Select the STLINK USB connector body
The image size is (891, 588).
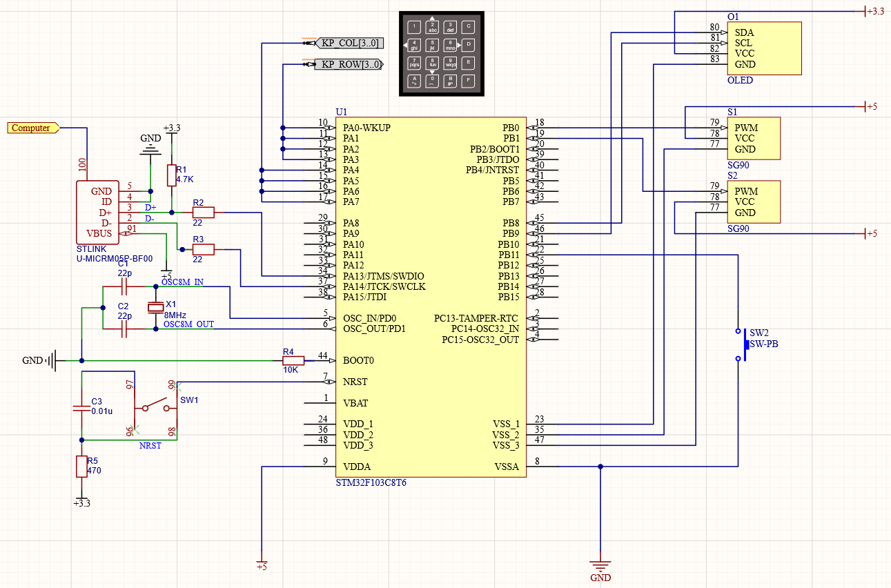pyautogui.click(x=97, y=213)
